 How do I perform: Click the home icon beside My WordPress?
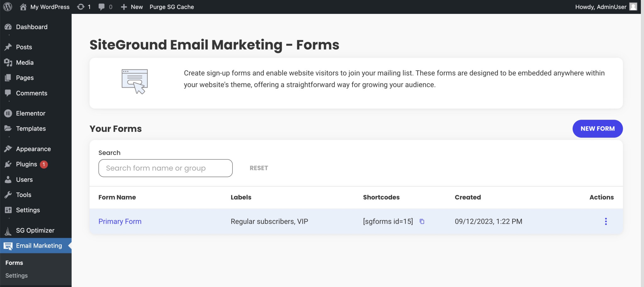click(23, 7)
